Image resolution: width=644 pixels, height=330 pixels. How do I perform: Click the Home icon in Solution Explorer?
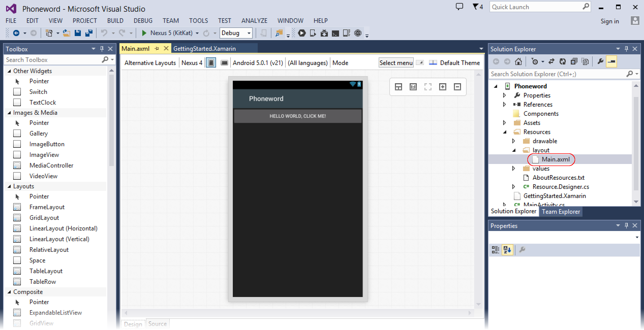click(x=518, y=61)
